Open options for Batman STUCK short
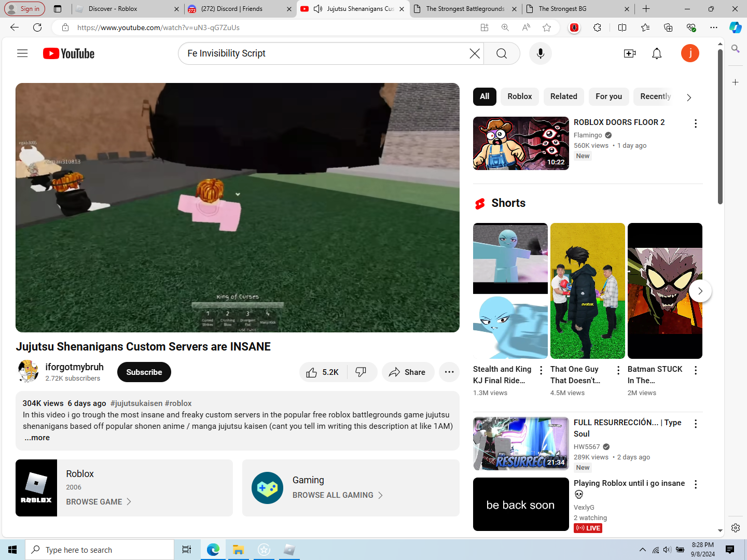 click(x=696, y=370)
